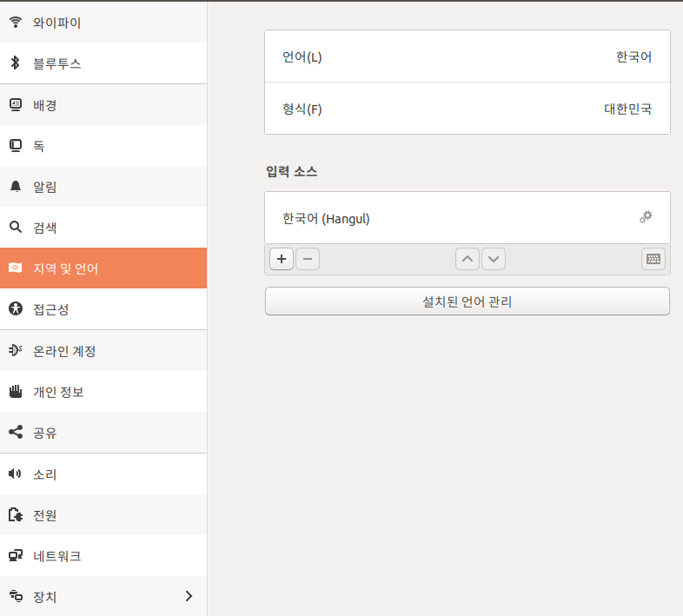Click the bell icon beside 알림
The height and width of the screenshot is (616, 683).
pos(16,187)
